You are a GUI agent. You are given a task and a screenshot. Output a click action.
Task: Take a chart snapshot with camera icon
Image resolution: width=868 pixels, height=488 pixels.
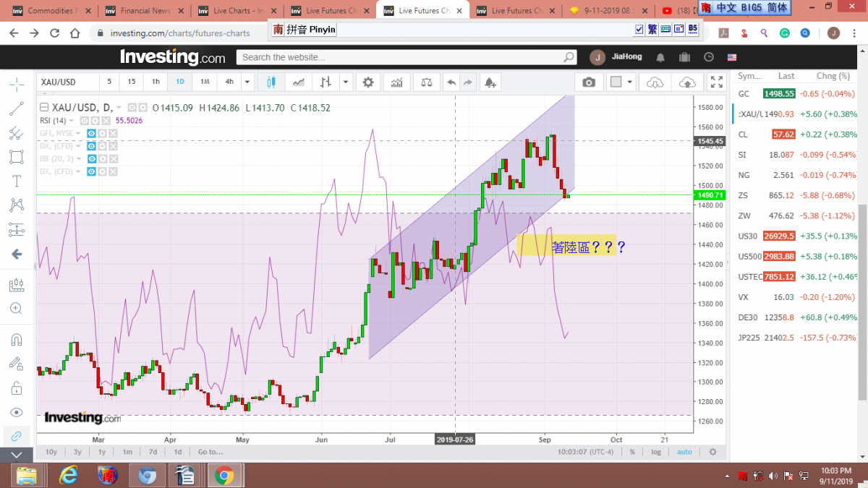(x=589, y=82)
